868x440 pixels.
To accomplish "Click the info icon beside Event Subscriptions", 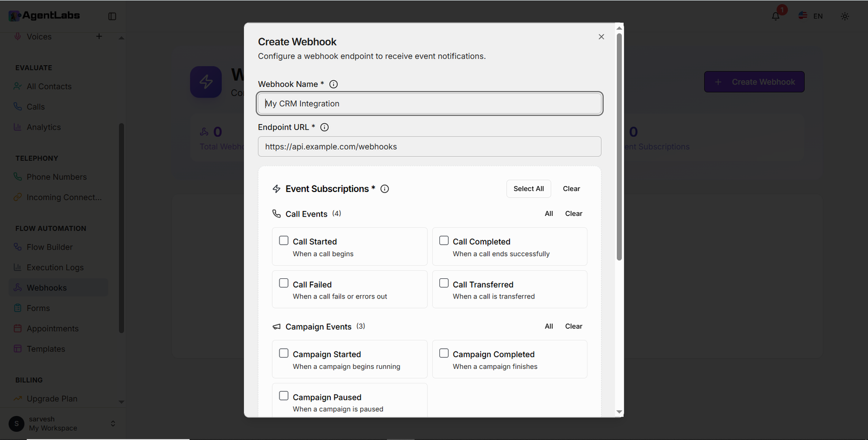I will [x=385, y=189].
